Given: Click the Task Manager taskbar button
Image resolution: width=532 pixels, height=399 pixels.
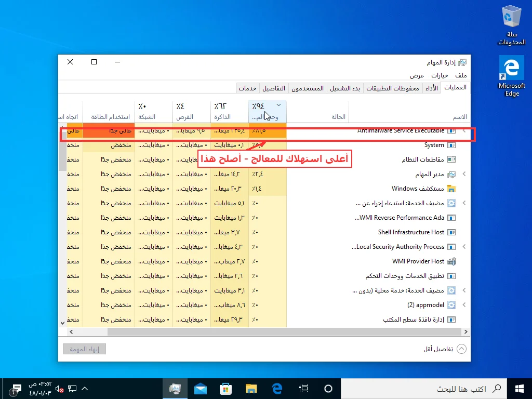Looking at the screenshot, I should [x=175, y=389].
